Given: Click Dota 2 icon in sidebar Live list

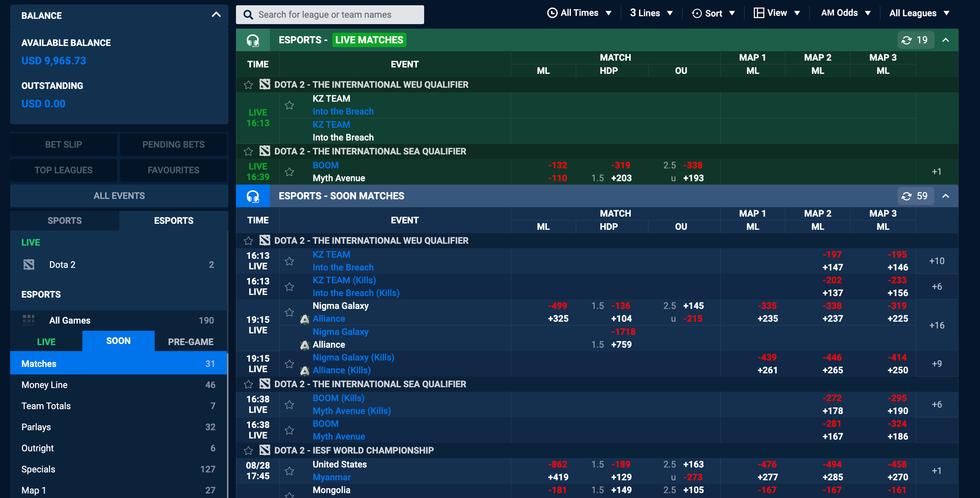Looking at the screenshot, I should coord(29,264).
